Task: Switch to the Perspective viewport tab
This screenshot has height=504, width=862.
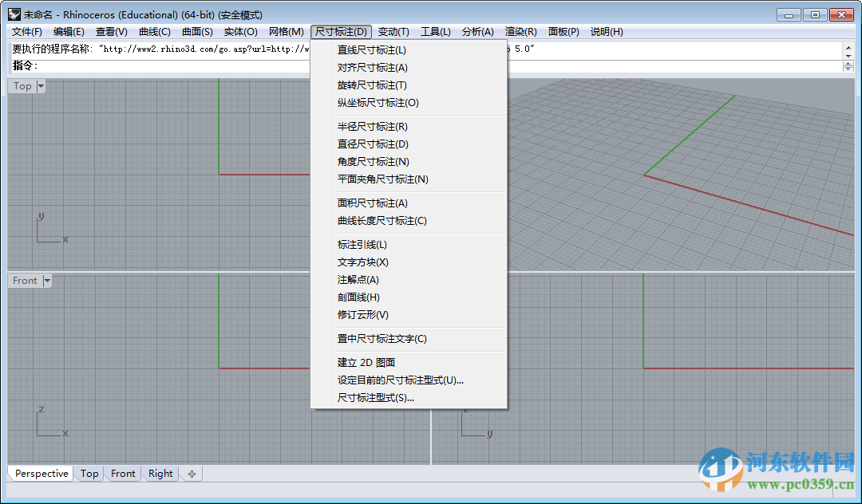Action: [42, 473]
